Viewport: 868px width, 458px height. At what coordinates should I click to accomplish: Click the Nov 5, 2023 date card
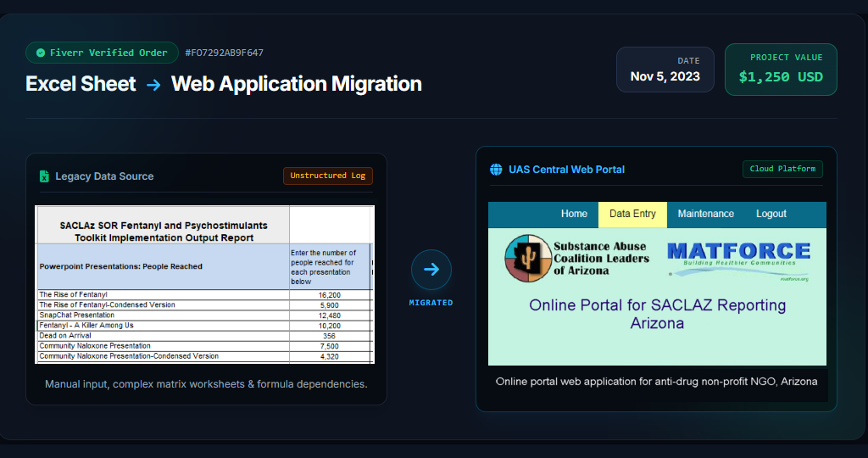[665, 70]
